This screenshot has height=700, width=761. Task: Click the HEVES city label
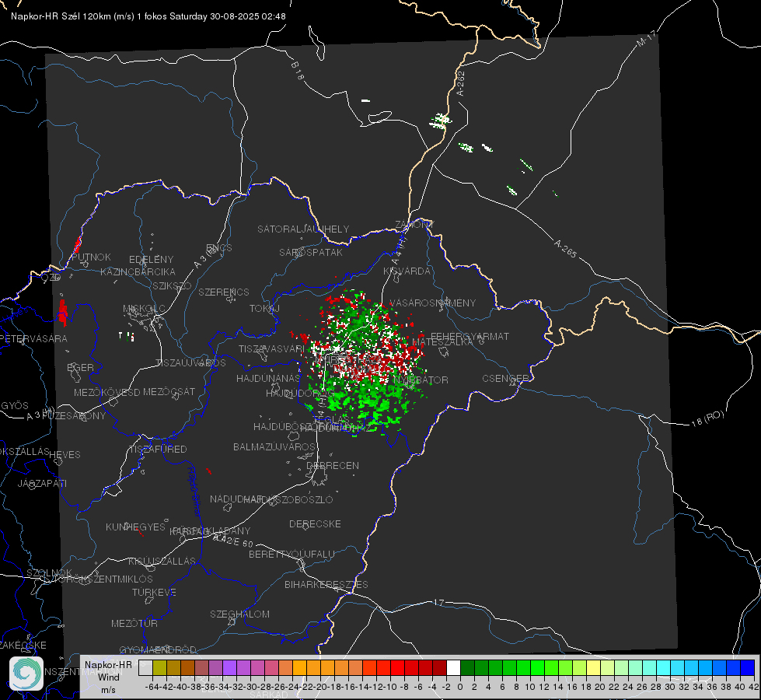(65, 455)
